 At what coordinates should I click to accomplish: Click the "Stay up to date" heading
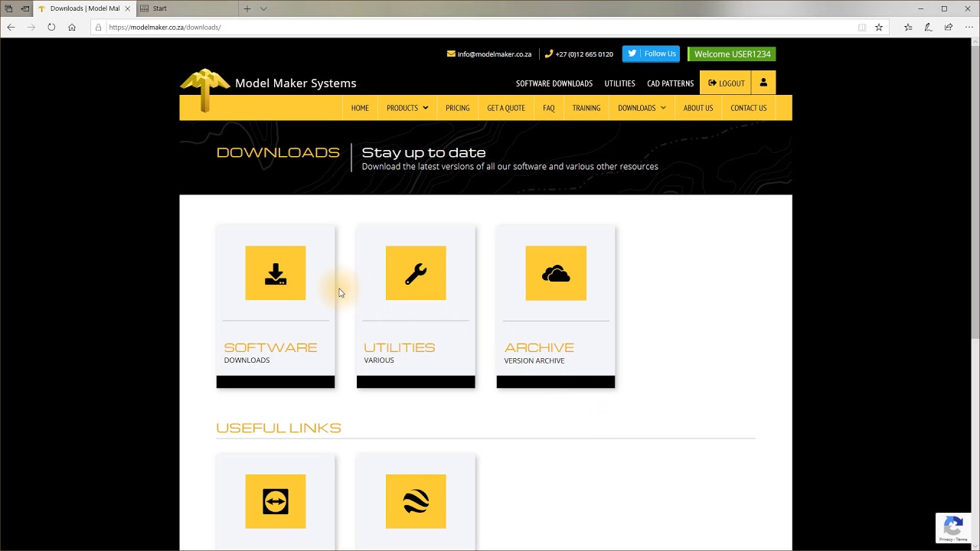[423, 152]
